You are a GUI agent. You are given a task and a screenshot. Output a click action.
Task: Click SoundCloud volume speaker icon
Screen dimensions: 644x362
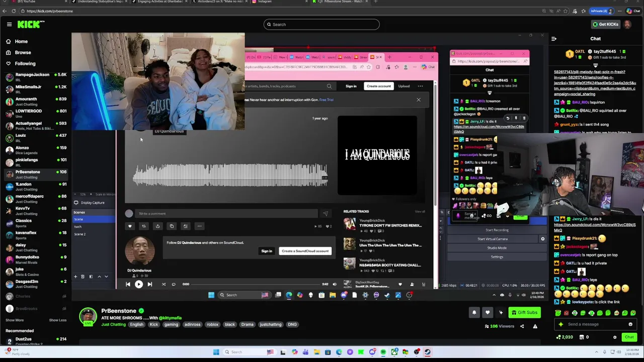tap(335, 284)
